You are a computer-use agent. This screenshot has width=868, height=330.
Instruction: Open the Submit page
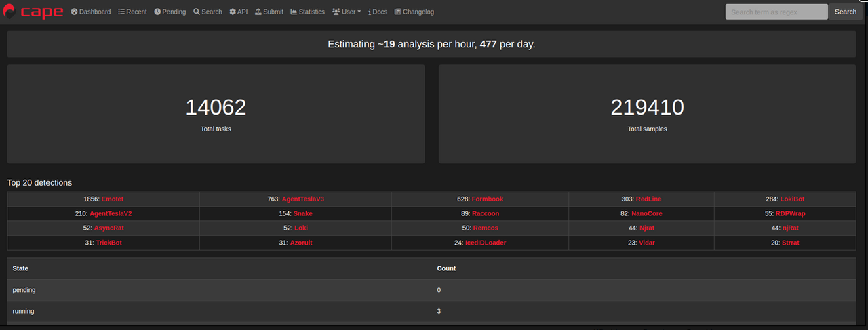269,12
